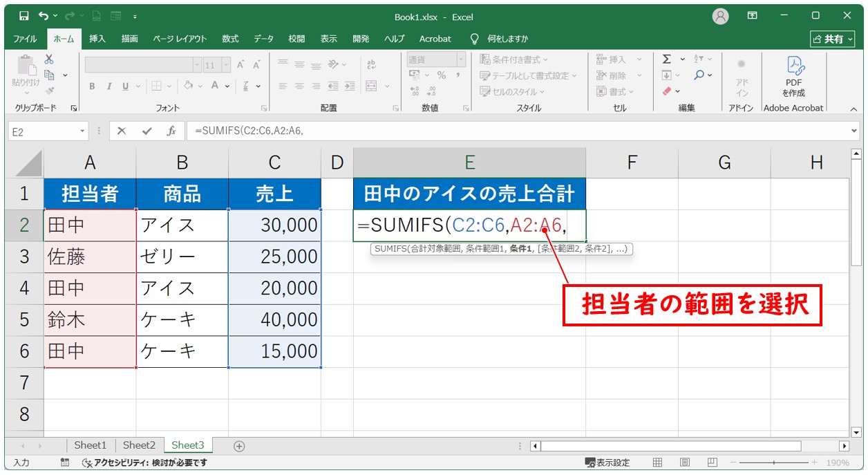Select cell B2 containing アイス
Screen dimensions: 868x475
click(x=182, y=225)
